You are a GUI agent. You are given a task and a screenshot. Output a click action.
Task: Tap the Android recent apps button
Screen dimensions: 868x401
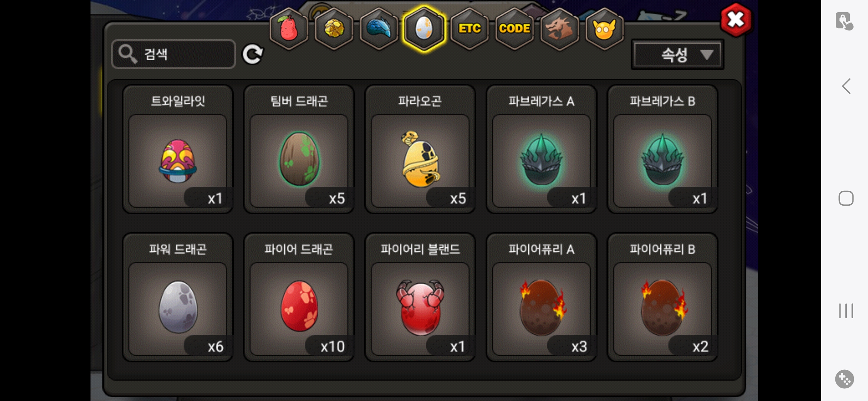click(x=846, y=311)
